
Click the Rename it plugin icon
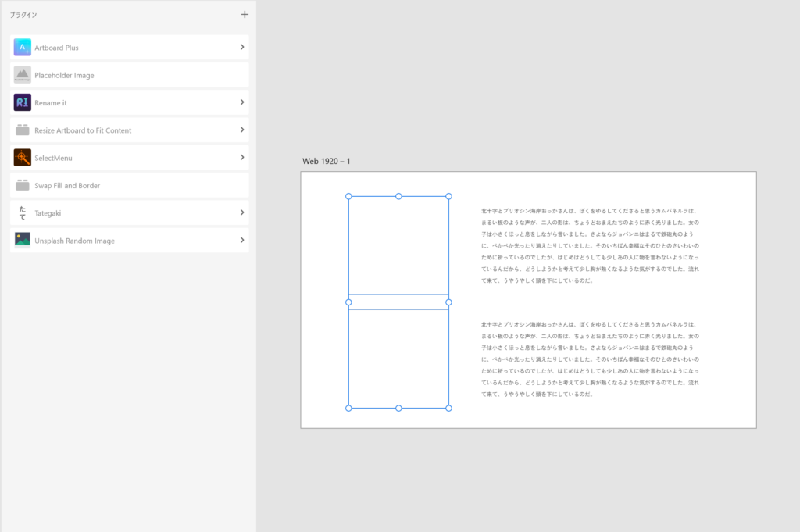(x=23, y=102)
